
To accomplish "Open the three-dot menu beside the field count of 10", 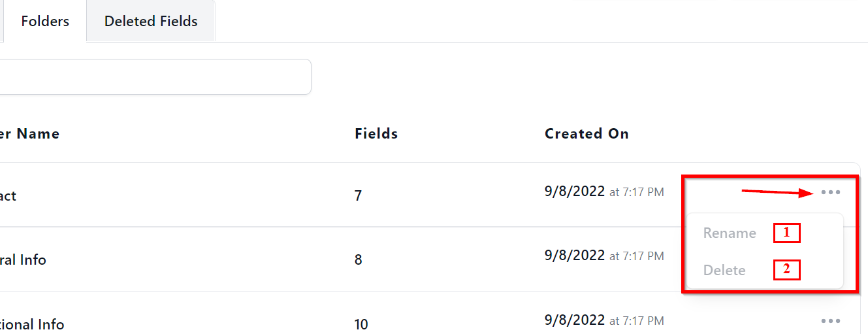I will [x=830, y=321].
